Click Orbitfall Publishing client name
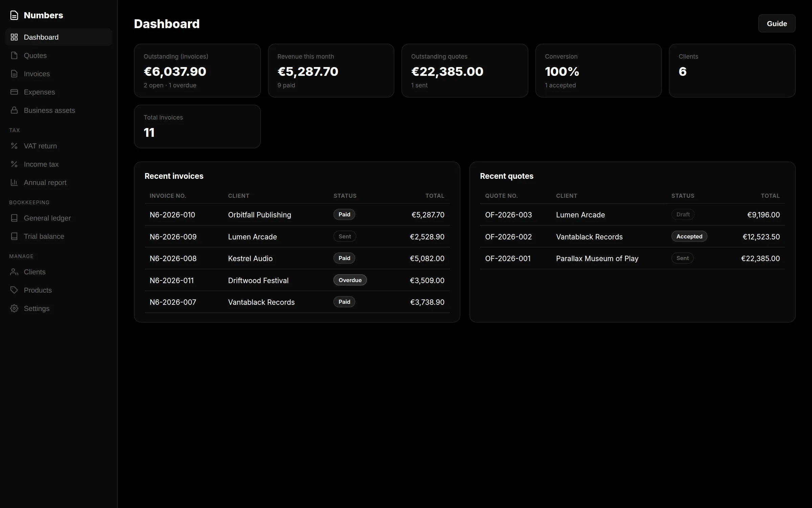The height and width of the screenshot is (508, 812). (260, 215)
